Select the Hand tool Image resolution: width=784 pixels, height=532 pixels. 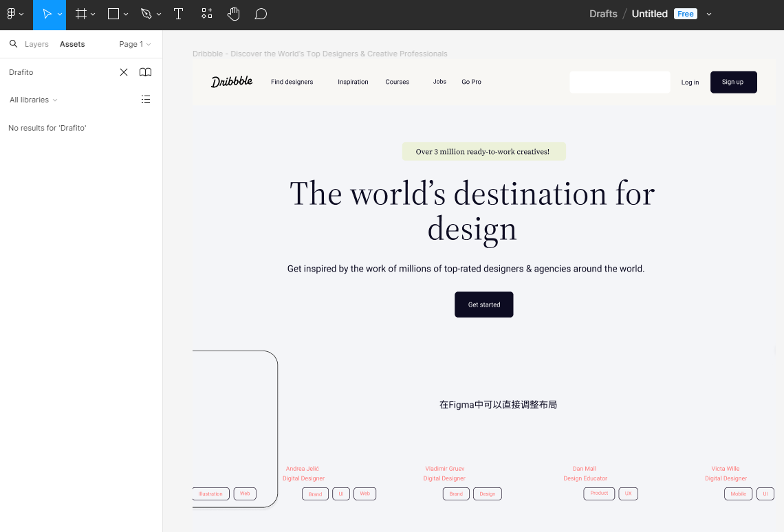pyautogui.click(x=234, y=14)
